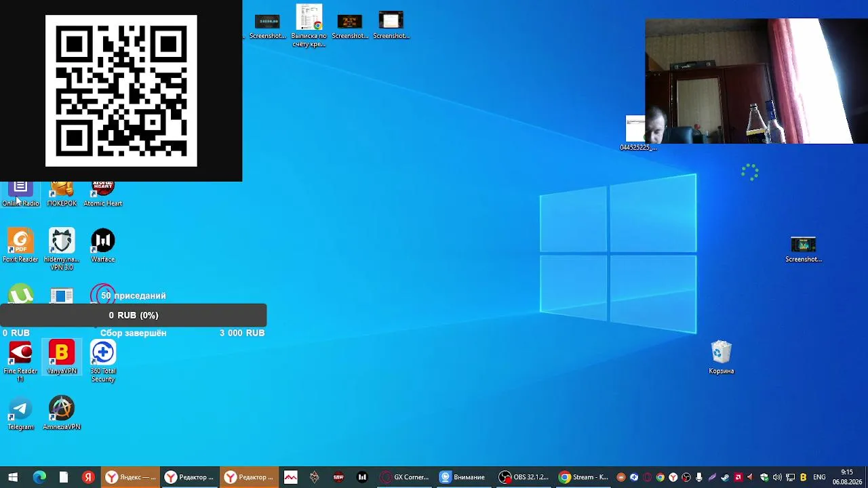
Task: Click the webcam video overlay
Action: (756, 81)
